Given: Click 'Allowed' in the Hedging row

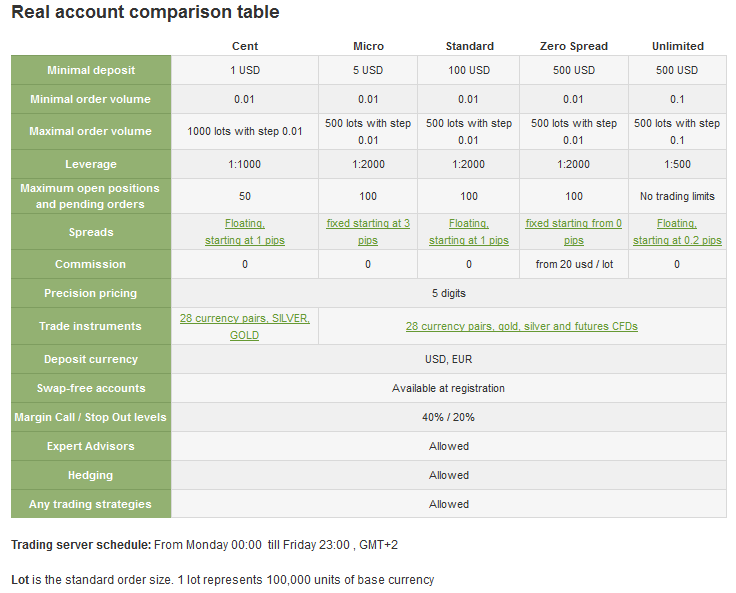Looking at the screenshot, I should [449, 475].
